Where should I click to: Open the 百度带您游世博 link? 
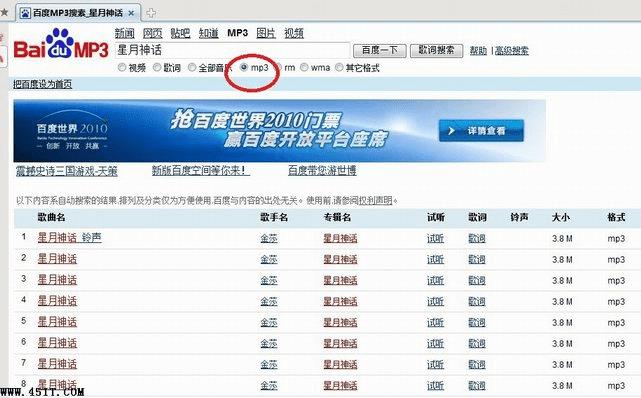pyautogui.click(x=322, y=170)
